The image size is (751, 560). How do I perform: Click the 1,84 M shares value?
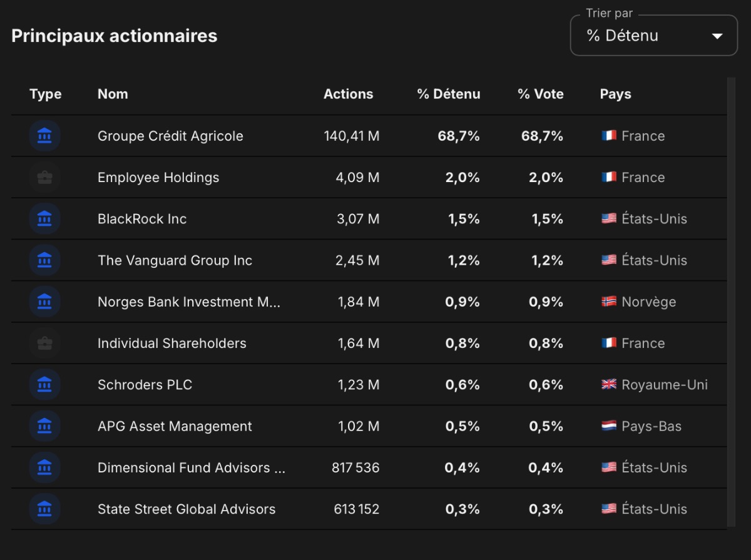(359, 302)
